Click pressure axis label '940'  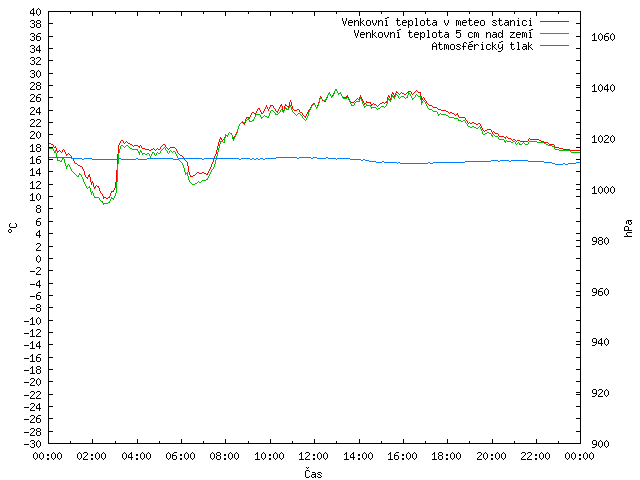[x=600, y=342]
